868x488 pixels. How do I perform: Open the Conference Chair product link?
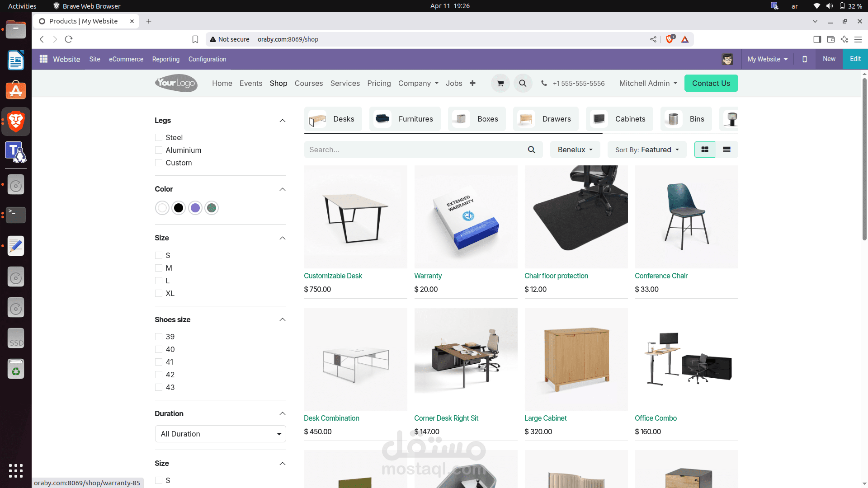point(661,276)
